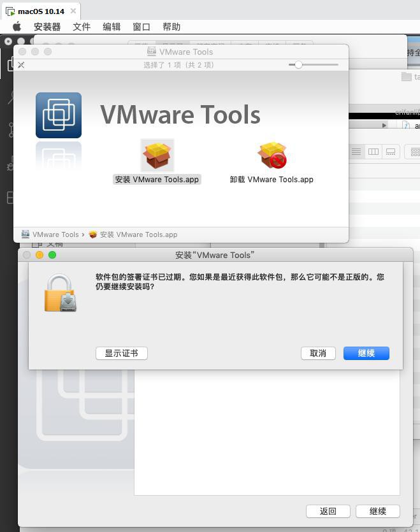Open the 帮助 menu
The height and width of the screenshot is (532, 420).
click(x=171, y=27)
